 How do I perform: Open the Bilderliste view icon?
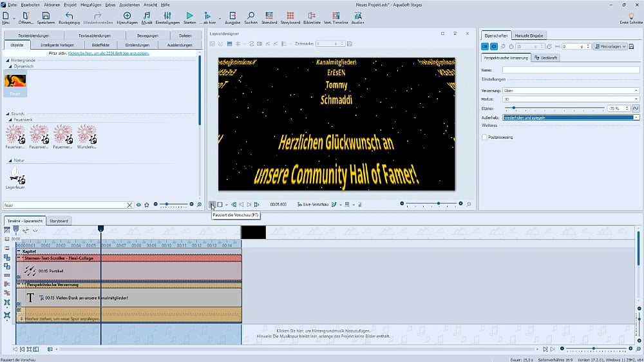point(312,15)
